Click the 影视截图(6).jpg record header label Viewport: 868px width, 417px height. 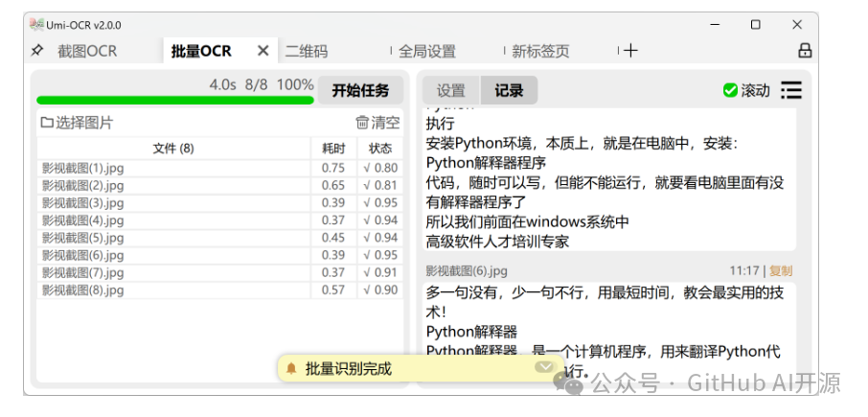point(467,270)
